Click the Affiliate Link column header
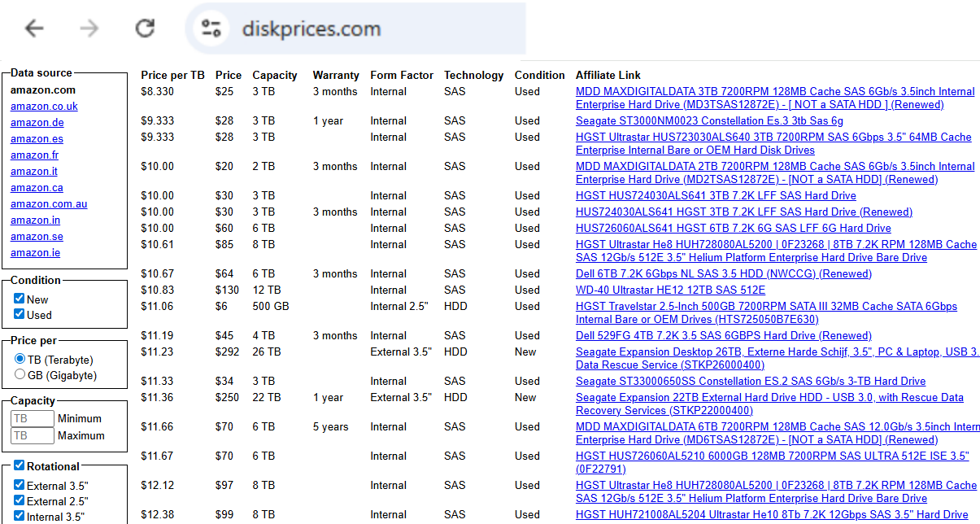 click(x=608, y=75)
